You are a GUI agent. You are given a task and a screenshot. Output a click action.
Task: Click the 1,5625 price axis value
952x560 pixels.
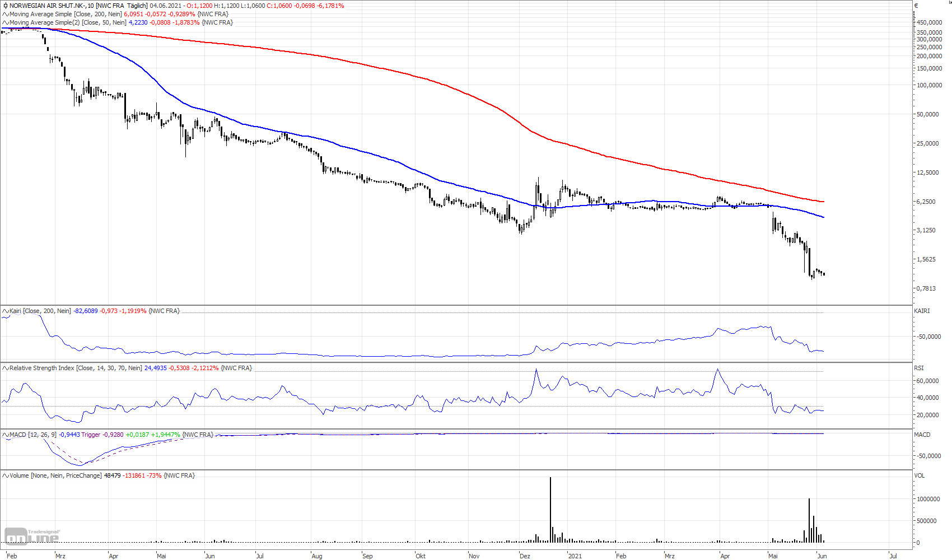tap(926, 259)
